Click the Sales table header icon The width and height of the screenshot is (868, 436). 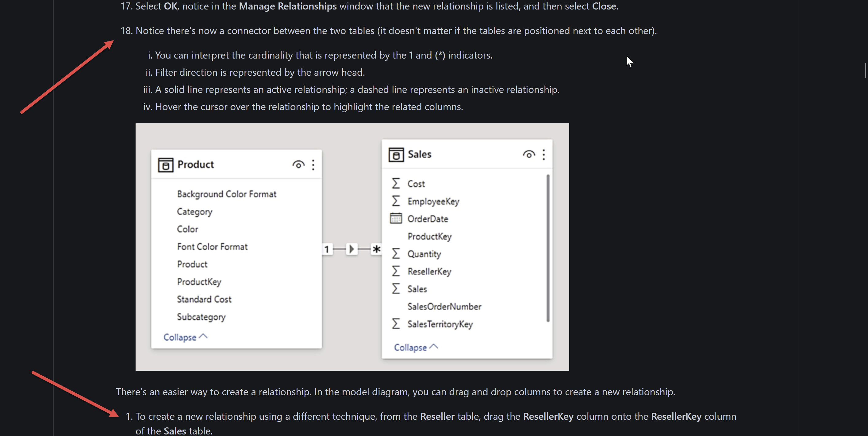click(396, 155)
